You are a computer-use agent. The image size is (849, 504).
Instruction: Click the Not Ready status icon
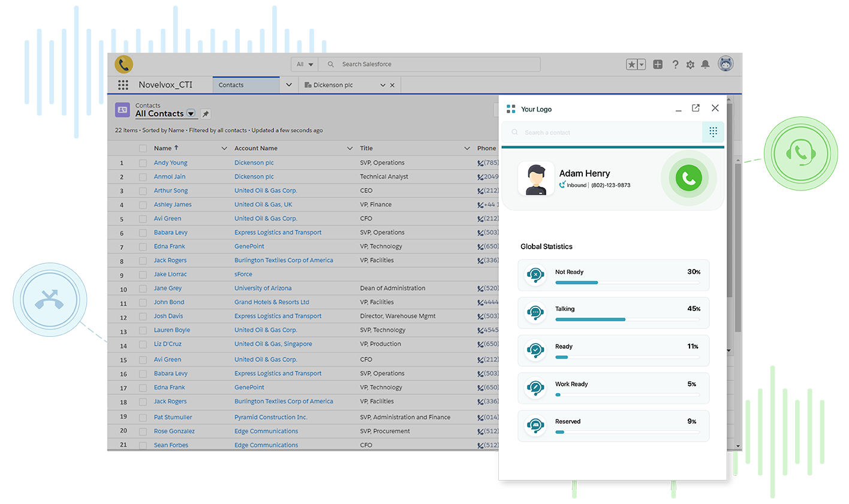(x=535, y=275)
